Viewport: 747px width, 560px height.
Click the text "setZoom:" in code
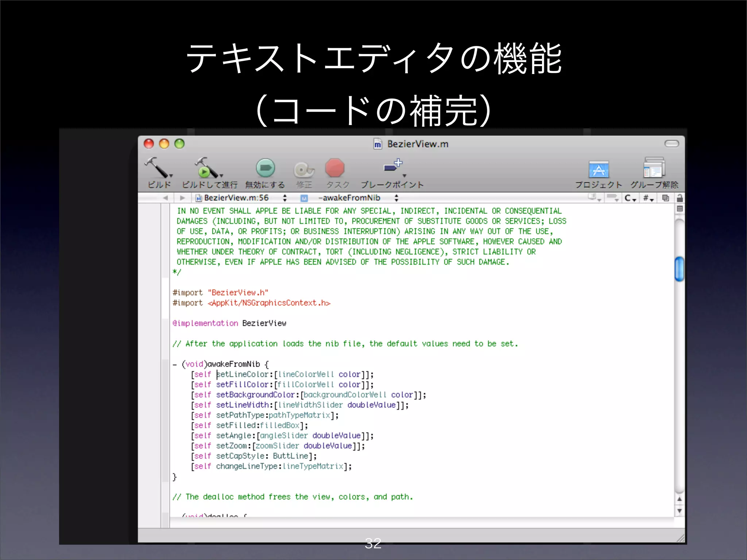click(x=233, y=446)
